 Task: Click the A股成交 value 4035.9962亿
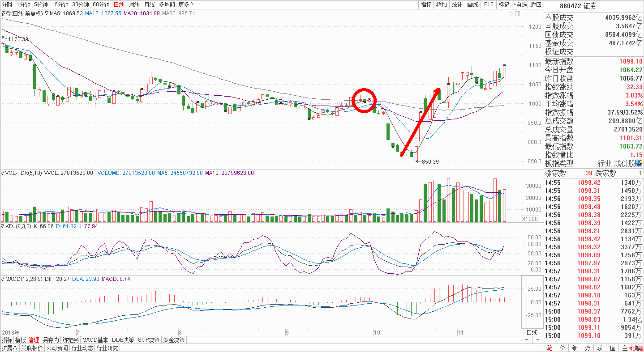coord(623,17)
